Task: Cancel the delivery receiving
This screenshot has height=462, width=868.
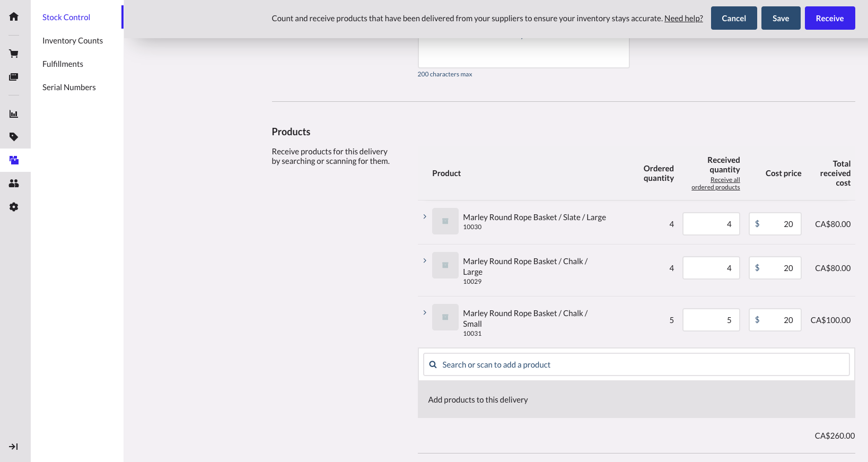Action: 733,18
